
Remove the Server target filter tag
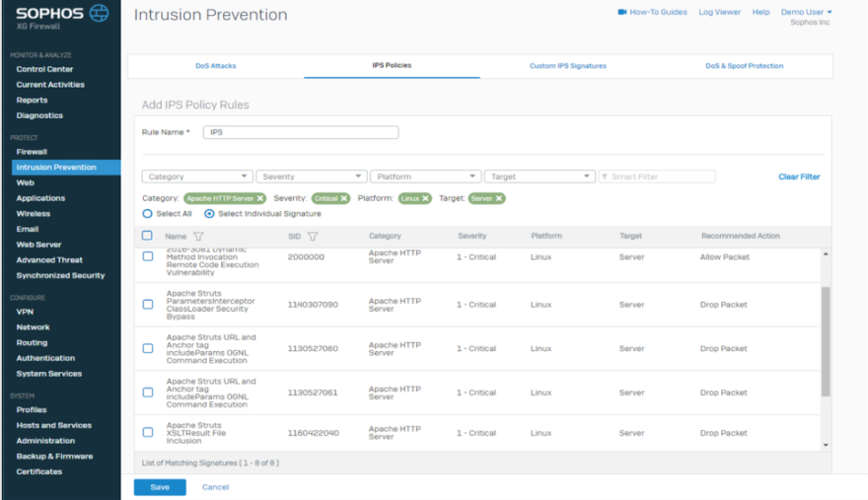pyautogui.click(x=499, y=198)
